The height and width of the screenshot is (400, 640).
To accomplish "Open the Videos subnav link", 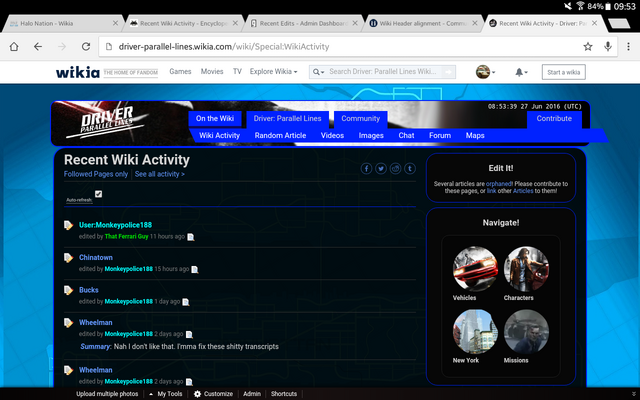I will point(332,136).
